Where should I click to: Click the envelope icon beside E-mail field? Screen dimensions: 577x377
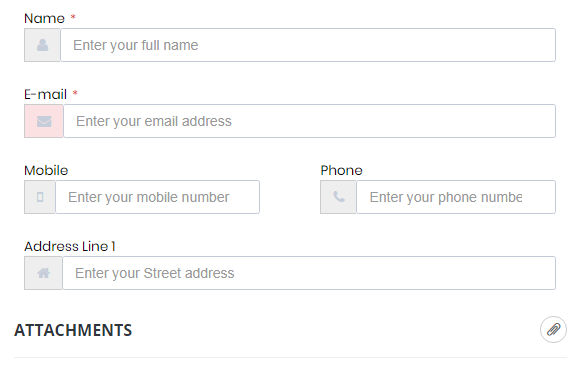44,121
